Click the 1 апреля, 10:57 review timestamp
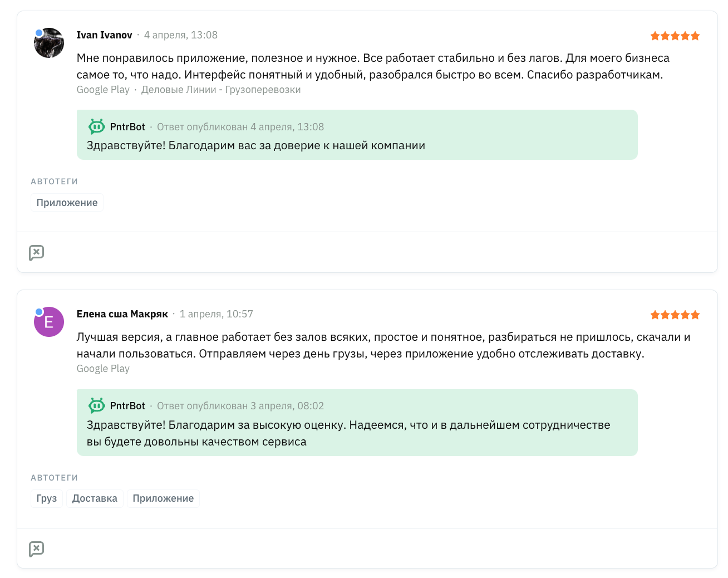 [x=217, y=314]
